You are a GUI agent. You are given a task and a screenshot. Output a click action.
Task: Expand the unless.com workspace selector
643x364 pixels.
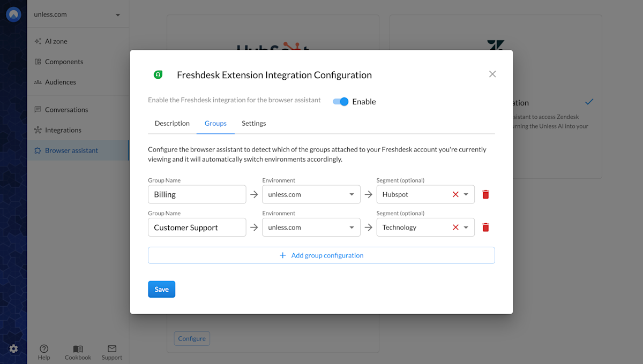click(x=78, y=15)
